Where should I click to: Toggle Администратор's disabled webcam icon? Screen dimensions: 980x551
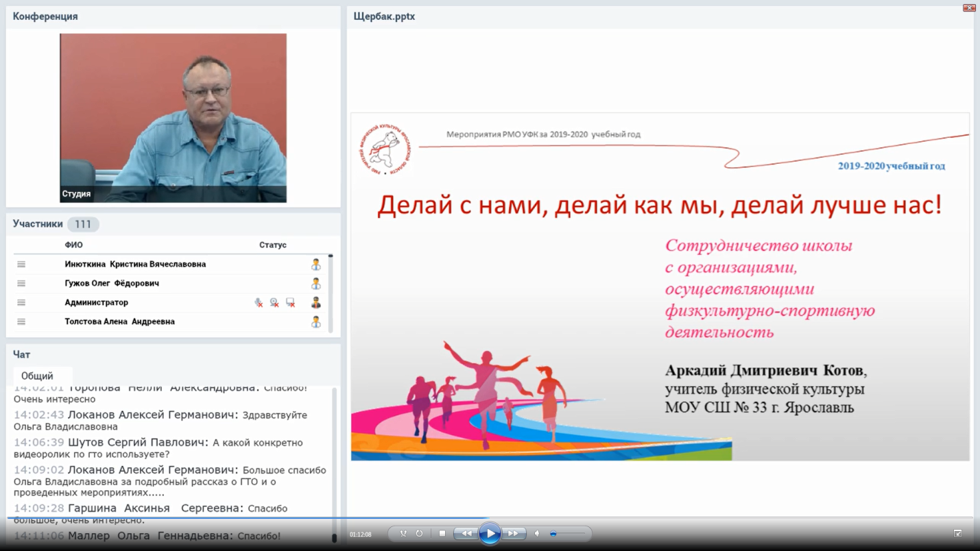pos(274,303)
